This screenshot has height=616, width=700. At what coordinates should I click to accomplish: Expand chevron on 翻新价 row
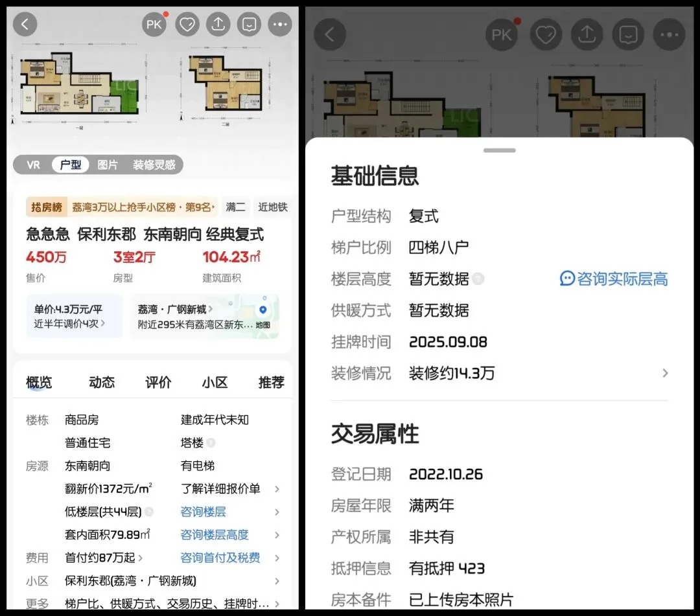click(x=277, y=489)
